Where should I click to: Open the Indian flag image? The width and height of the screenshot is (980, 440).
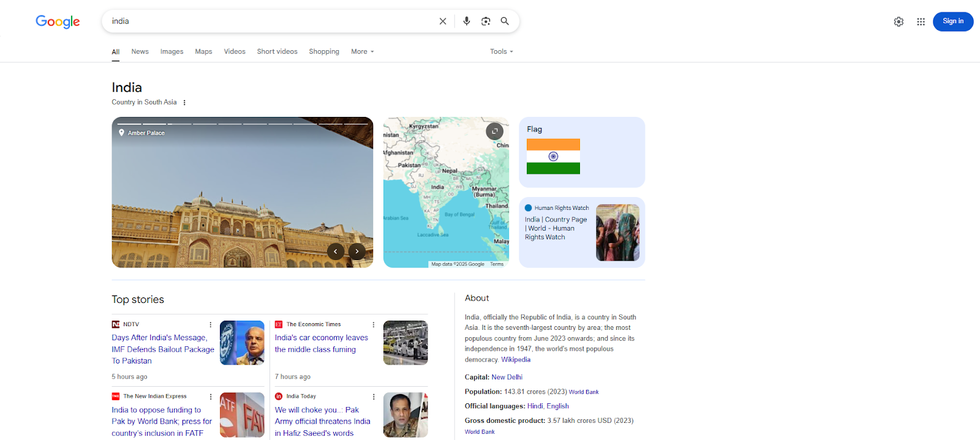[553, 157]
